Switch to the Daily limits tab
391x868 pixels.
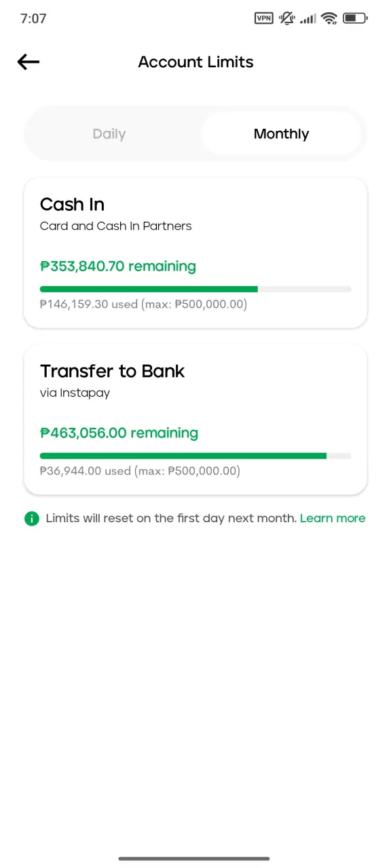pyautogui.click(x=109, y=134)
